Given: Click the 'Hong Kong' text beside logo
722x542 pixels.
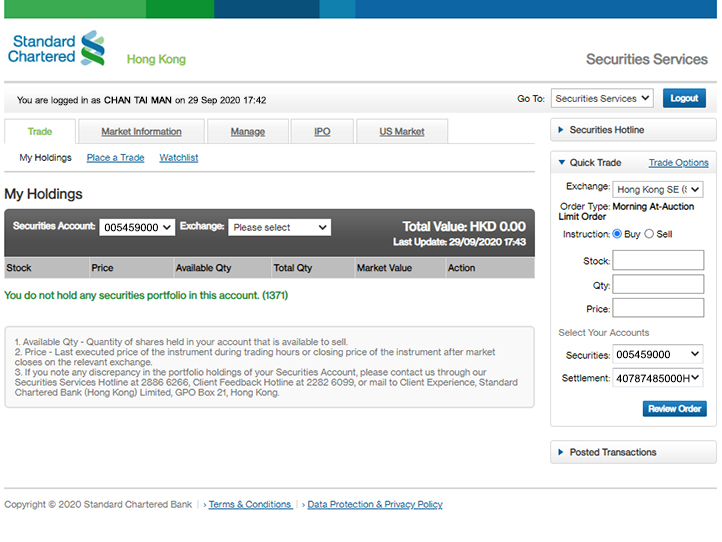Looking at the screenshot, I should [x=156, y=59].
